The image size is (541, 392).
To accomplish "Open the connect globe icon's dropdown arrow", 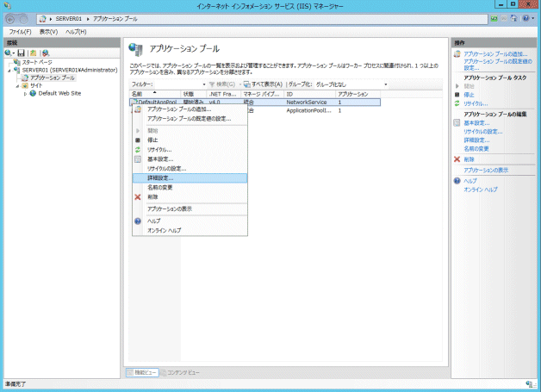I will point(14,53).
